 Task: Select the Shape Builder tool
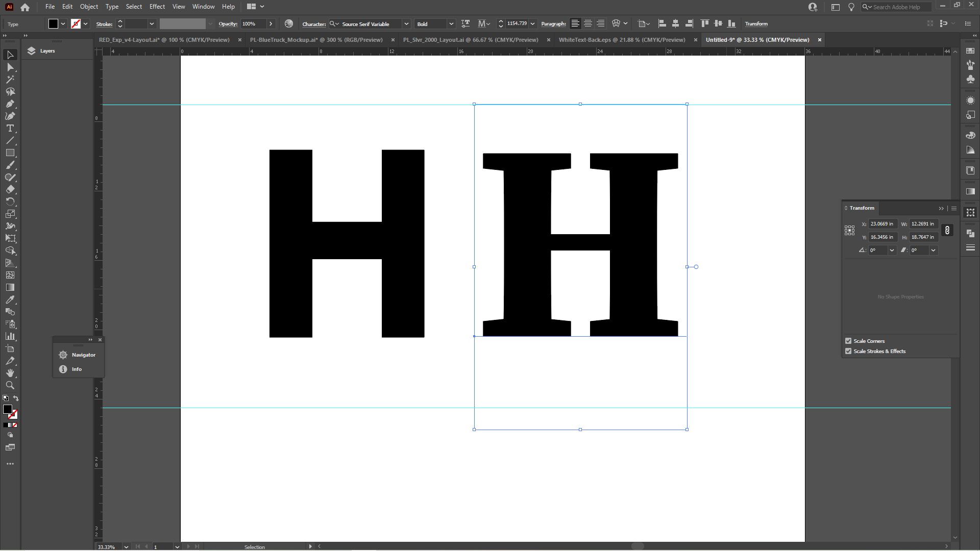10,251
